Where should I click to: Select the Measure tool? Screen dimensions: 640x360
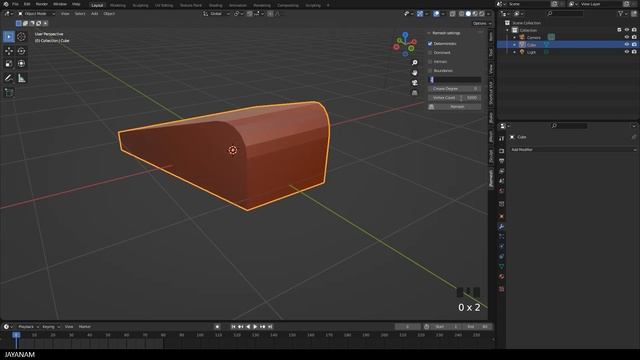[x=22, y=78]
